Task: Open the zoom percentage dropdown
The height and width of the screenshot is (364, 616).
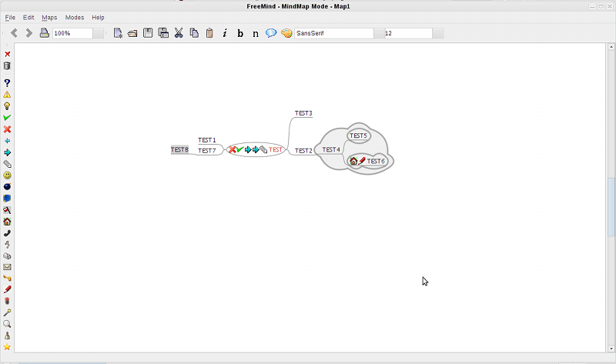Action: 99,33
